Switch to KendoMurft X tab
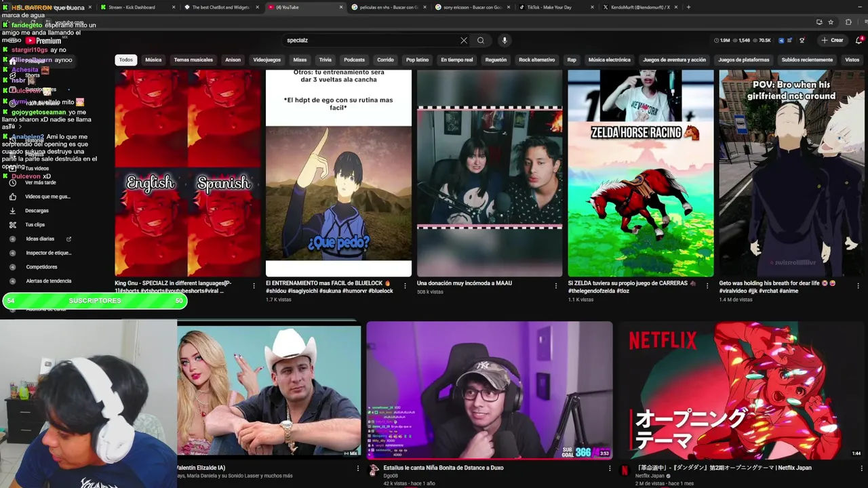Screen dimensions: 868x488 tap(639, 7)
